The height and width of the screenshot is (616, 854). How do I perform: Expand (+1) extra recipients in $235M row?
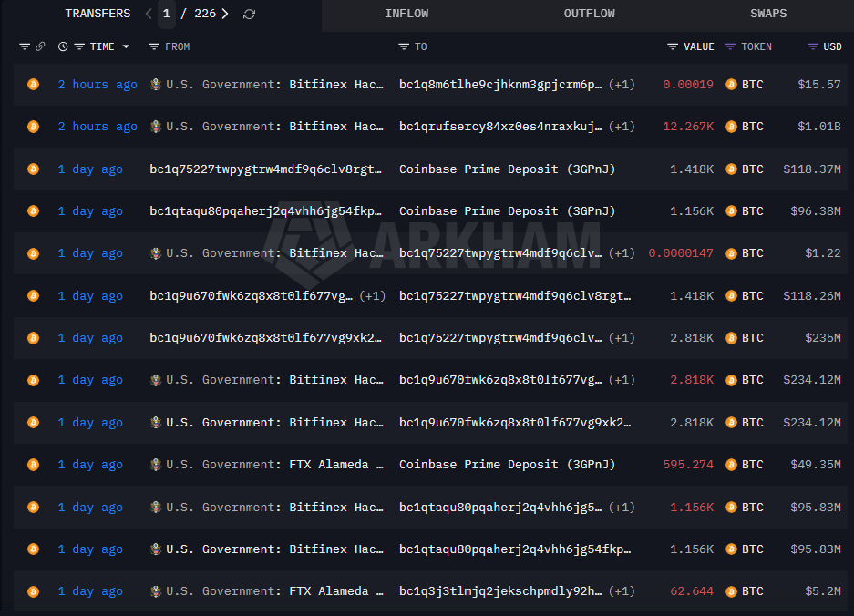[622, 338]
